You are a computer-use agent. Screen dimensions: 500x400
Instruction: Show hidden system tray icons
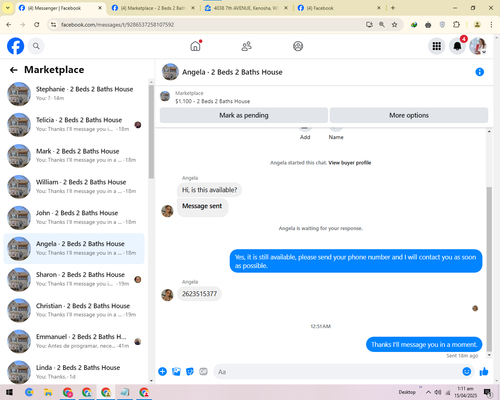click(428, 392)
